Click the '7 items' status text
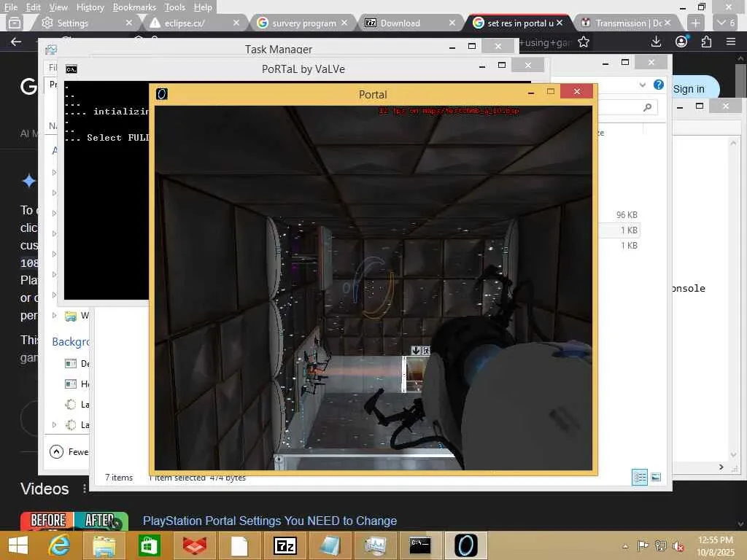 119,477
